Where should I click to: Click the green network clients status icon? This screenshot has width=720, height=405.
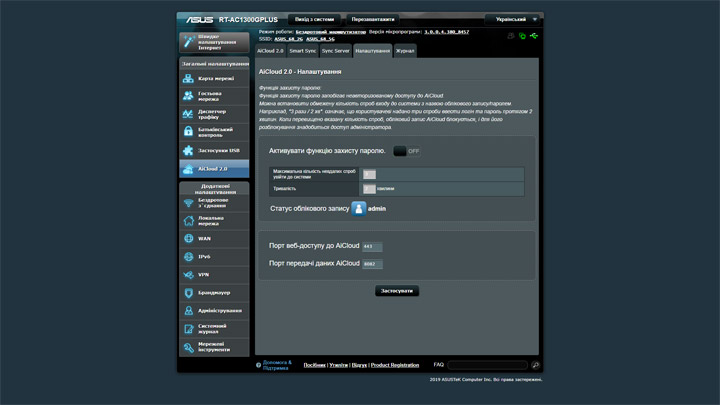point(522,36)
